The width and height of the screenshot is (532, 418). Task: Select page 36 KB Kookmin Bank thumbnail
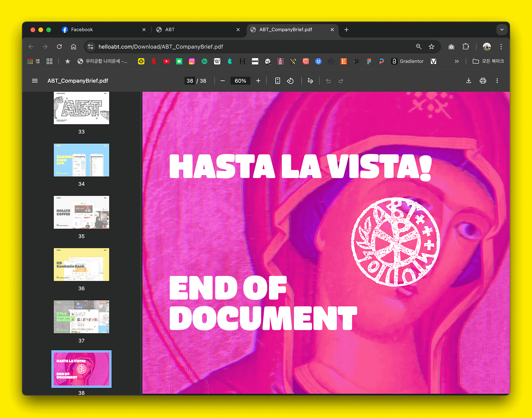coord(81,265)
